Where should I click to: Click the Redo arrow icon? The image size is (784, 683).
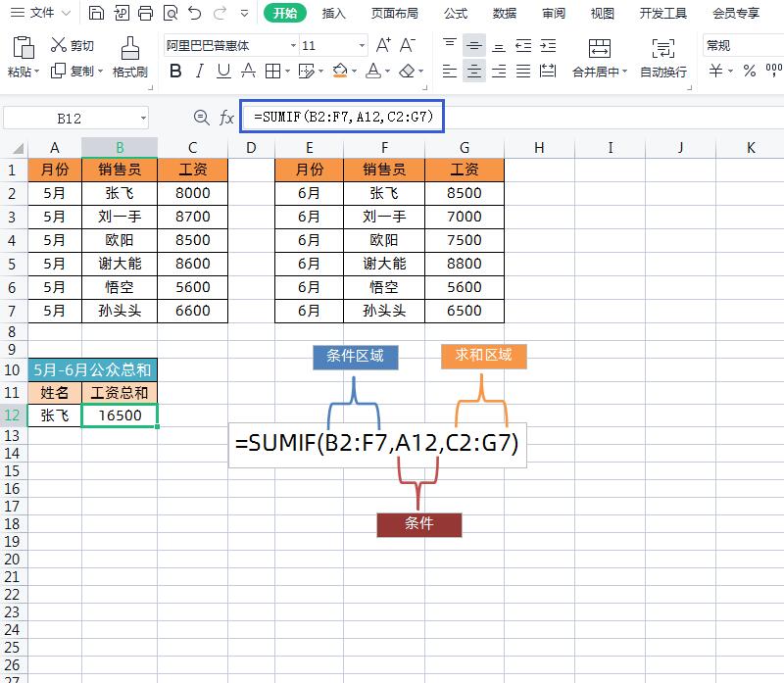point(220,13)
